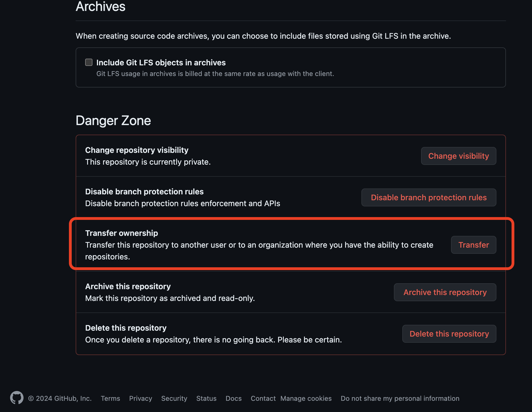532x412 pixels.
Task: Click Do not share my personal information
Action: coord(400,399)
